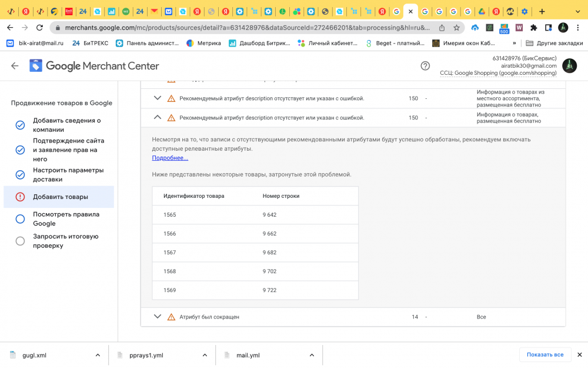
Task: Click the 'Подробнее...' link
Action: pyautogui.click(x=170, y=158)
